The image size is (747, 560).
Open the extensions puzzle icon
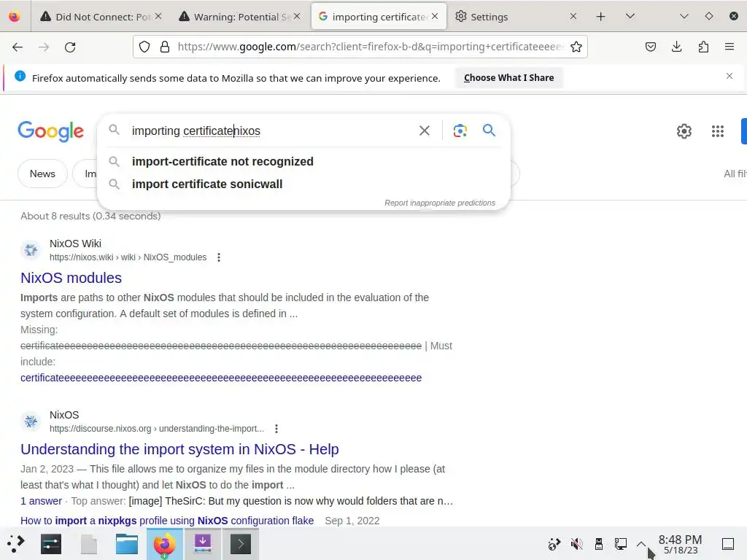pyautogui.click(x=703, y=47)
